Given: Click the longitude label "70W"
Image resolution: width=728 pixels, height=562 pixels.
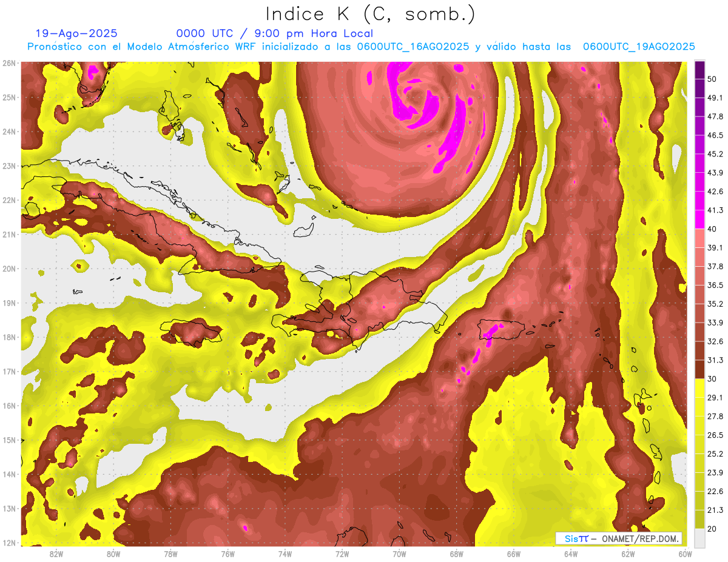Looking at the screenshot, I should [x=399, y=554].
